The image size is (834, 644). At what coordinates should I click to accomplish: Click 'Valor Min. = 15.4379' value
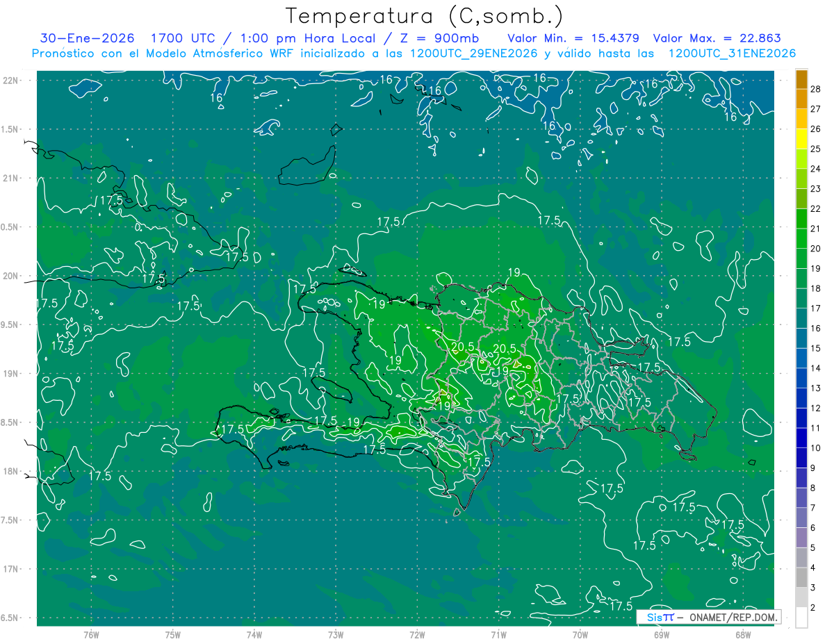tap(575, 39)
